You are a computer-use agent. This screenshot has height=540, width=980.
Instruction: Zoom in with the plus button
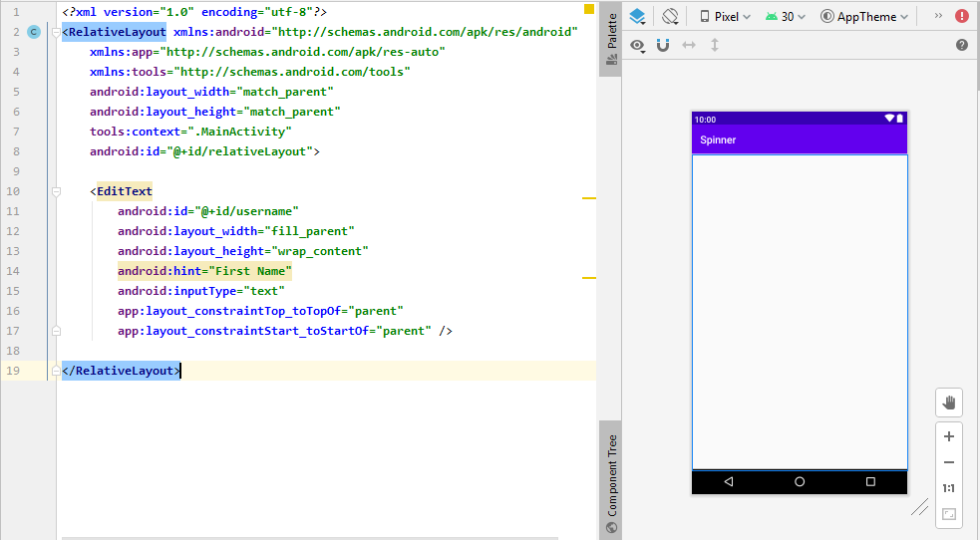point(949,436)
